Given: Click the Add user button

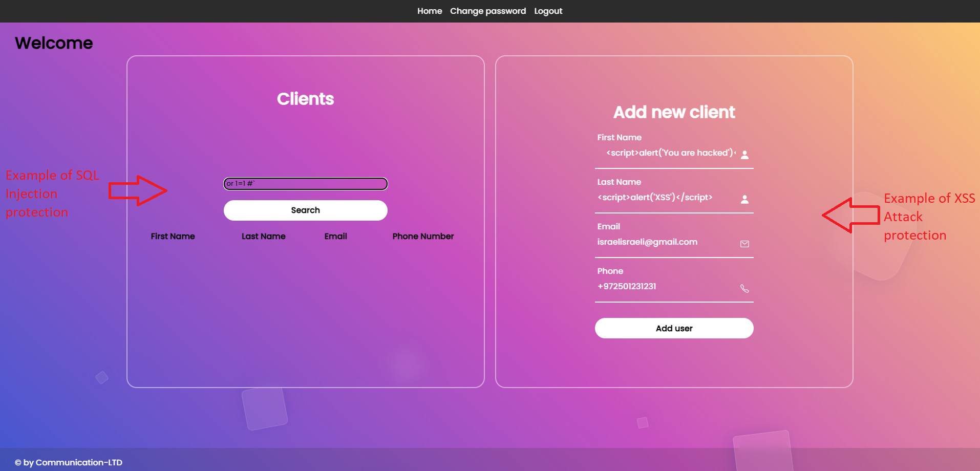Looking at the screenshot, I should (x=674, y=328).
